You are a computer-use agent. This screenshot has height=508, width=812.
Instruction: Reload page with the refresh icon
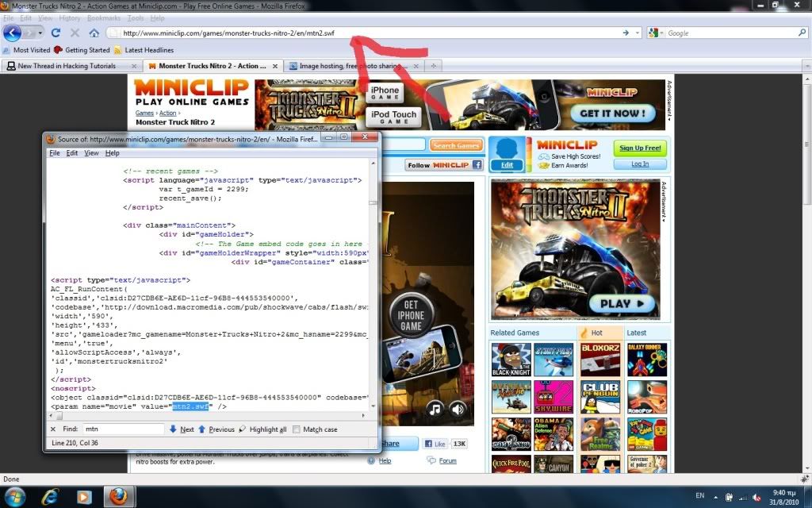tap(56, 33)
